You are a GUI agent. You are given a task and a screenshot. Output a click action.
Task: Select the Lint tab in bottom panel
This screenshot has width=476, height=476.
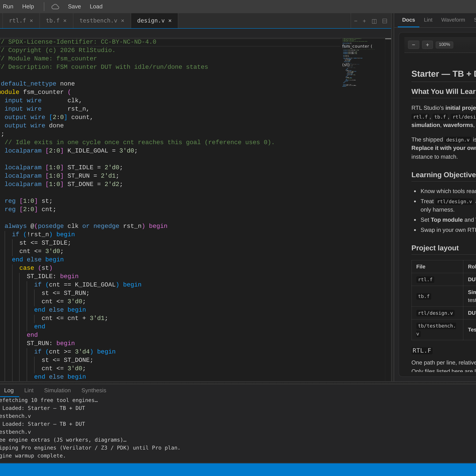tap(29, 390)
